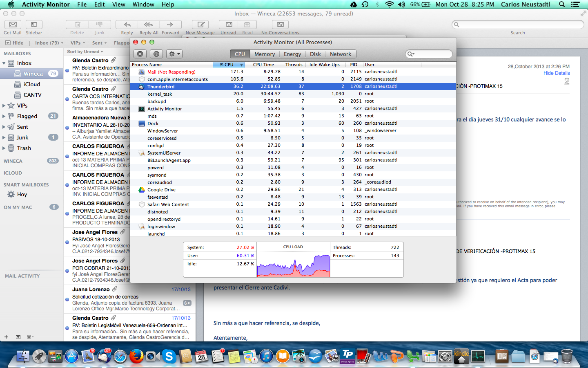588x368 pixels.
Task: Open iTunes from the Dock
Action: (266, 356)
